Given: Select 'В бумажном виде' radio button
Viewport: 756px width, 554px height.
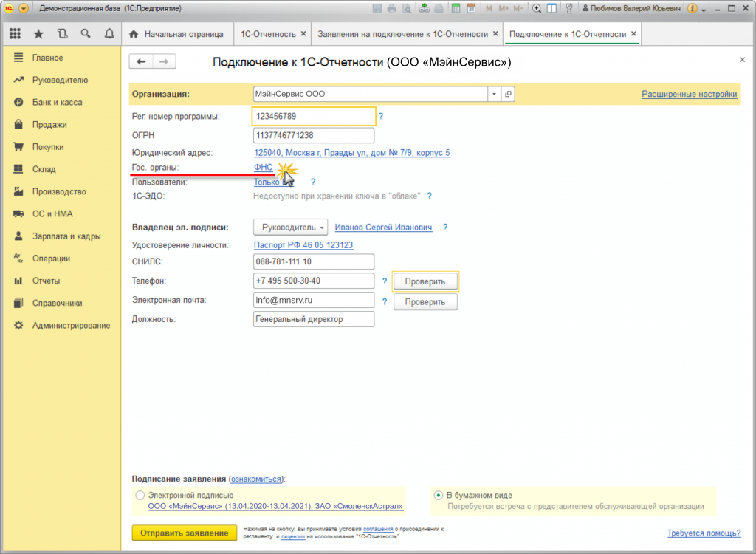Looking at the screenshot, I should [439, 496].
